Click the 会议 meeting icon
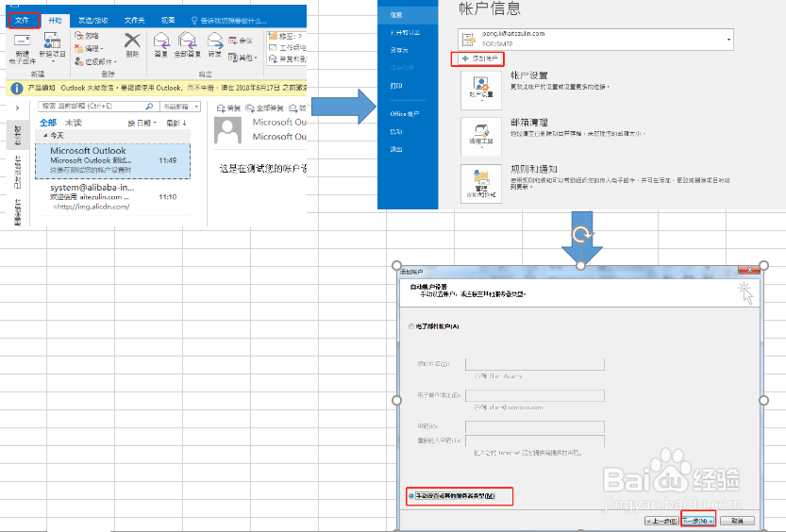 (x=240, y=41)
